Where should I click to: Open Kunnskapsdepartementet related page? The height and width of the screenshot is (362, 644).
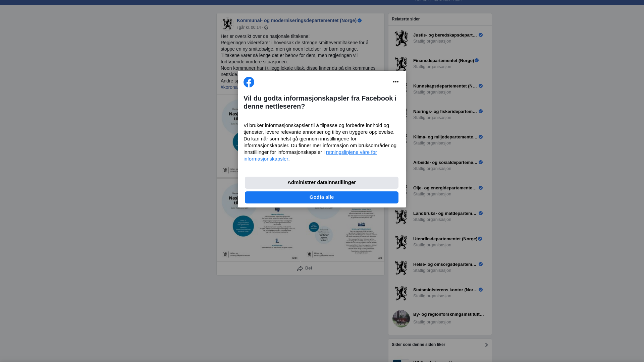pos(445,86)
